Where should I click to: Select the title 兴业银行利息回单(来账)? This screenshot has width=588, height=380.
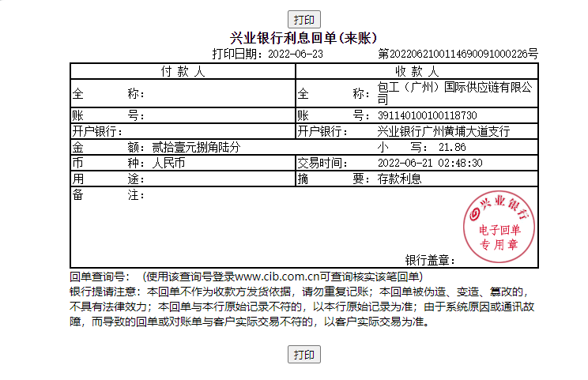(x=303, y=38)
